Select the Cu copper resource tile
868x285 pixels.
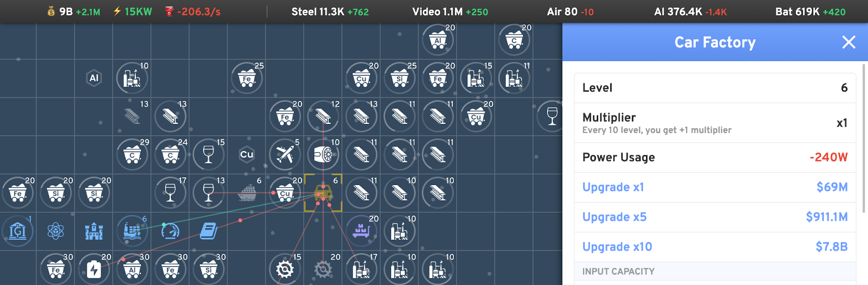click(247, 154)
